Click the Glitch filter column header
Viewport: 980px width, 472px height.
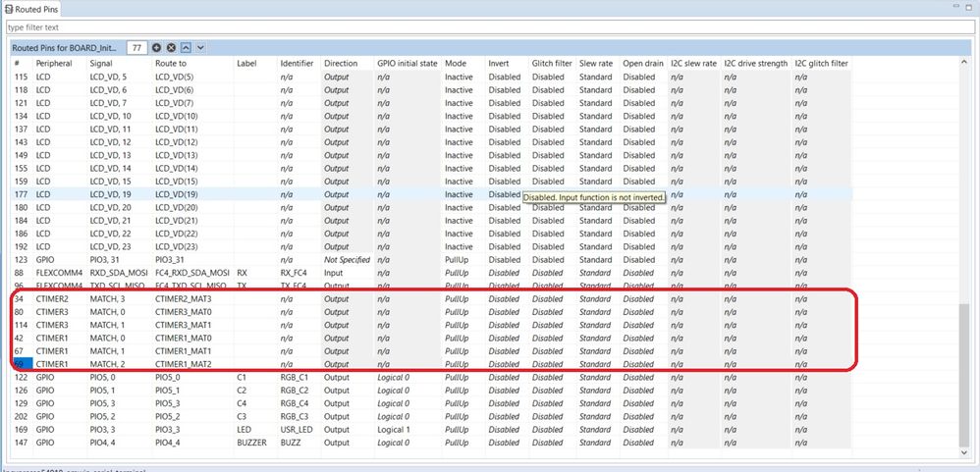click(x=552, y=64)
